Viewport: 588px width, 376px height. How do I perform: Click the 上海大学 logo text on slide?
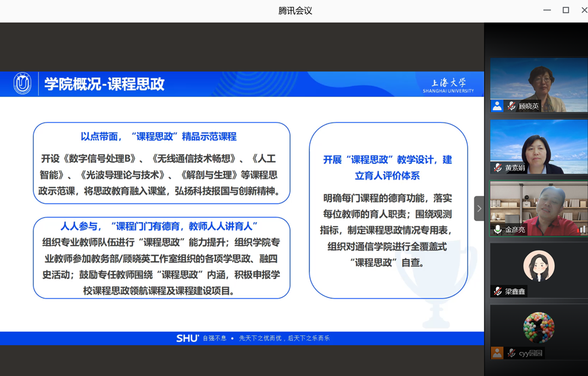[x=448, y=85]
